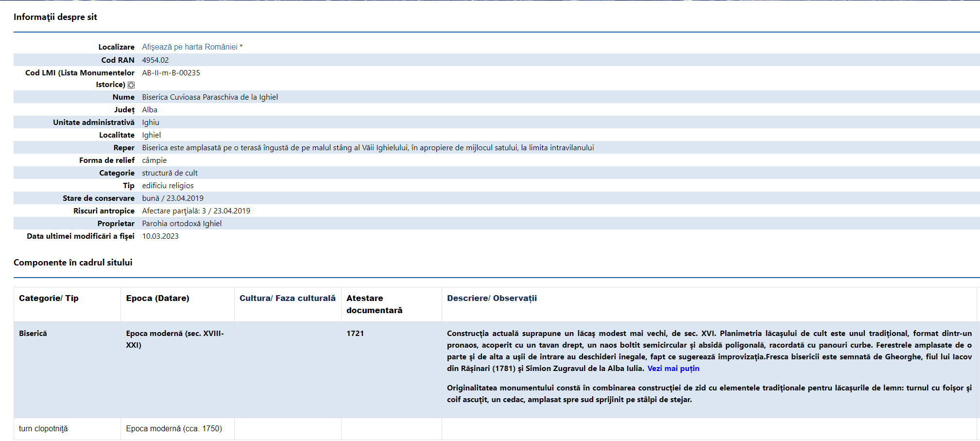Screen dimensions: 980x441
Task: Click the owner value 'Parohia ortodoxă Ighiel'
Action: tap(182, 224)
